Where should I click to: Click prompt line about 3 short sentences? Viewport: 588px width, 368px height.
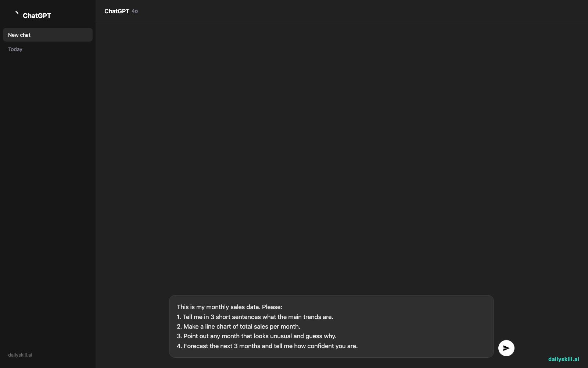(x=255, y=317)
